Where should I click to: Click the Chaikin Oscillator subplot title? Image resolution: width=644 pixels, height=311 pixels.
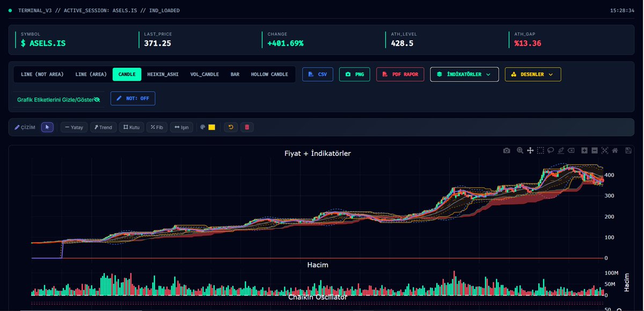tap(318, 296)
